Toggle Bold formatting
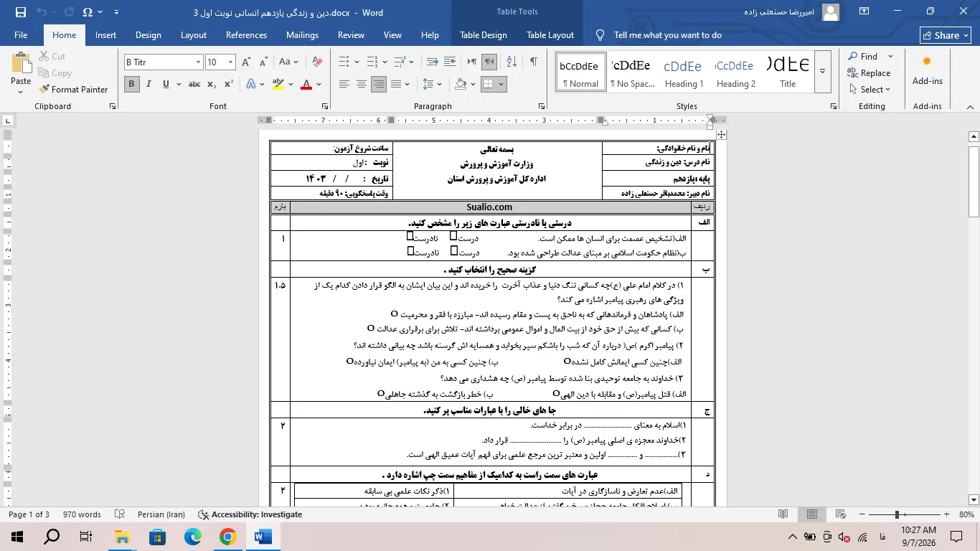Image resolution: width=980 pixels, height=551 pixels. point(131,84)
